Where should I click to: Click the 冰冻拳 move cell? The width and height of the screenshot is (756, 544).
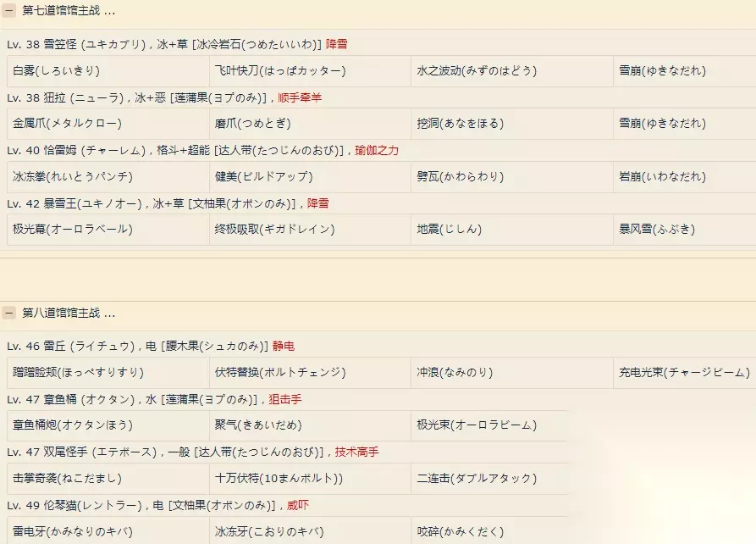click(108, 176)
